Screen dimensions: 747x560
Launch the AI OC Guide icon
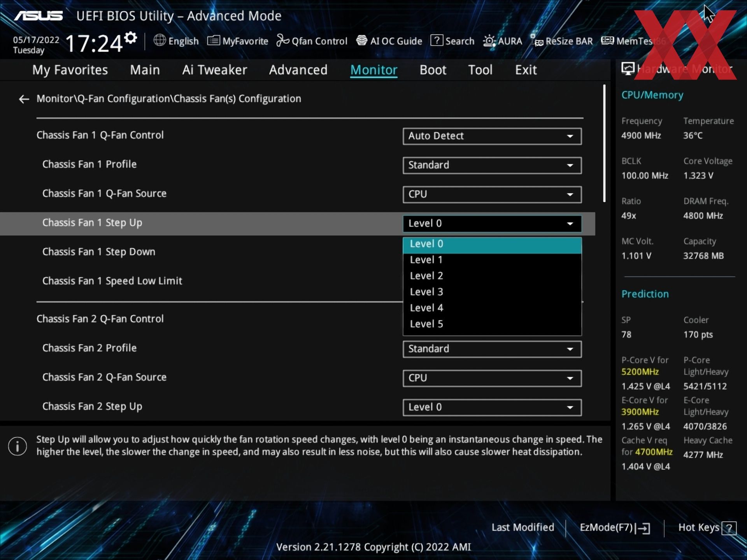point(362,40)
